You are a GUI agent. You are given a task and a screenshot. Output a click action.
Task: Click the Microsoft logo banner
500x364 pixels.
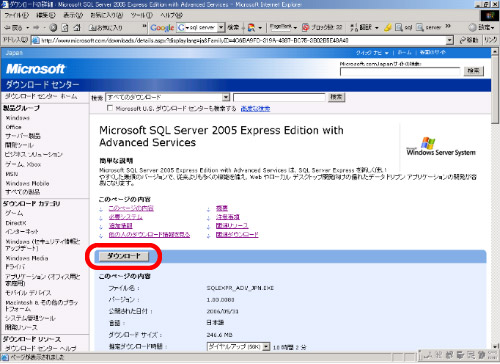click(35, 69)
